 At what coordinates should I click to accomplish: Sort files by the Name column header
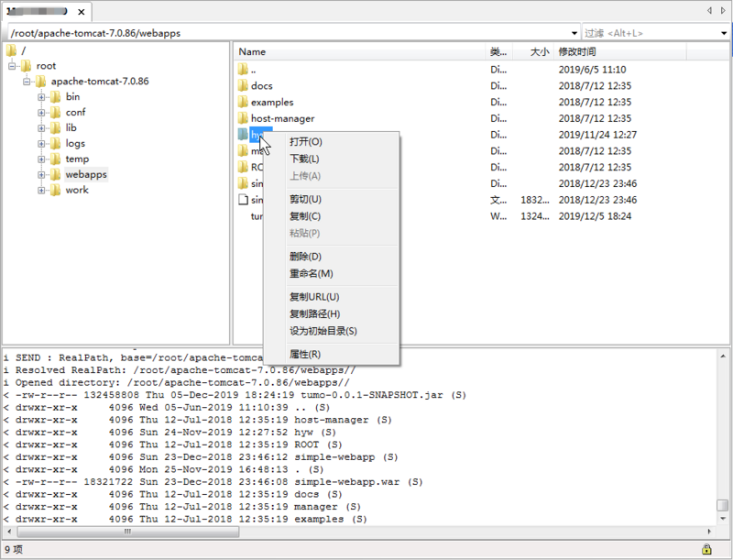click(x=359, y=52)
